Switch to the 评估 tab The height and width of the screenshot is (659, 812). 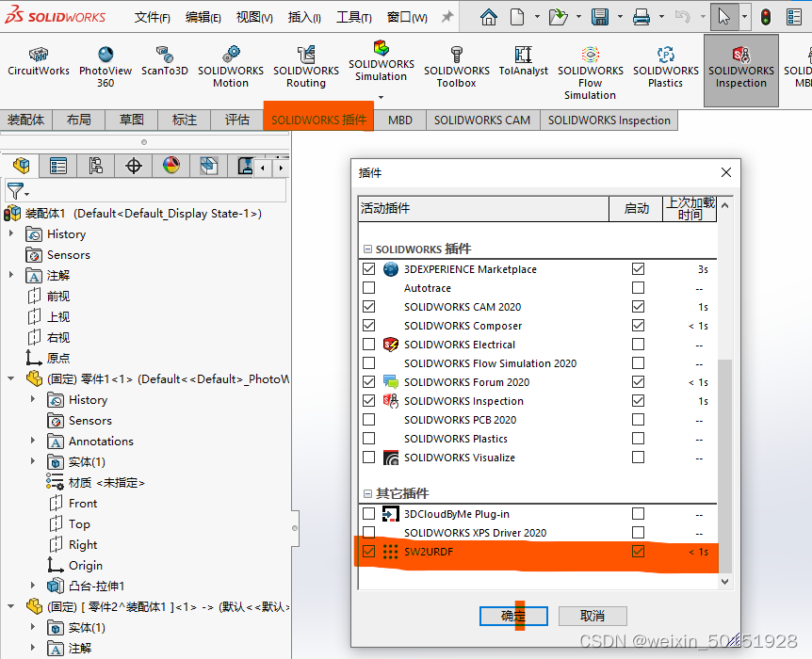tap(237, 121)
